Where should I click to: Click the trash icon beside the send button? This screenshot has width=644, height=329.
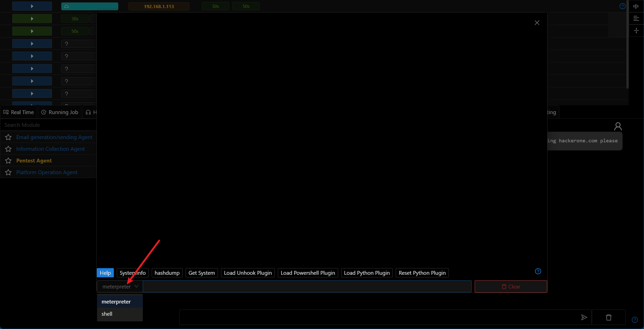click(x=609, y=317)
